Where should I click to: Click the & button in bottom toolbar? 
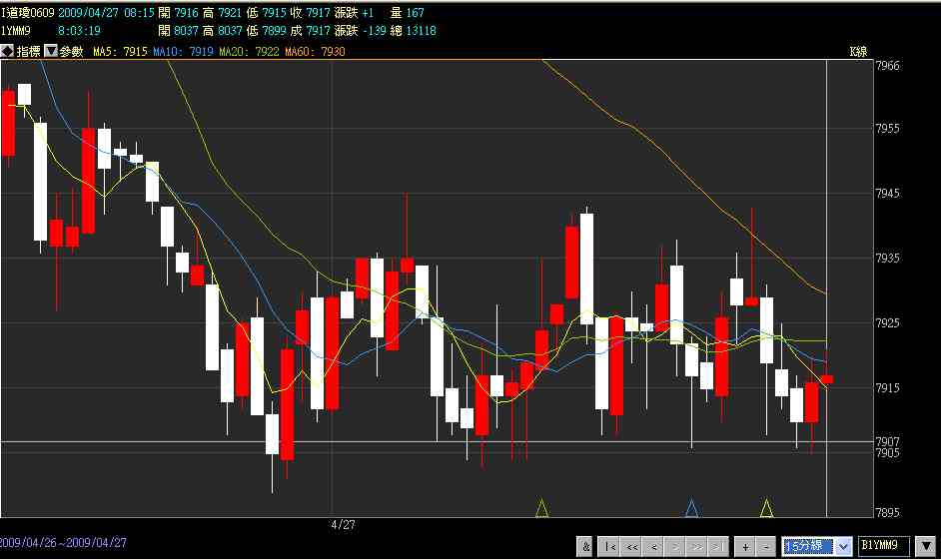pos(585,547)
